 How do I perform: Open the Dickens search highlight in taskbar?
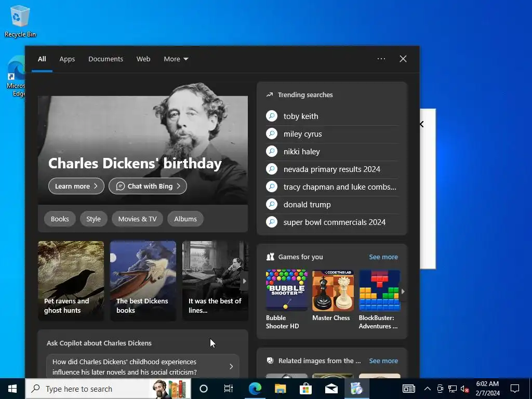[170, 389]
